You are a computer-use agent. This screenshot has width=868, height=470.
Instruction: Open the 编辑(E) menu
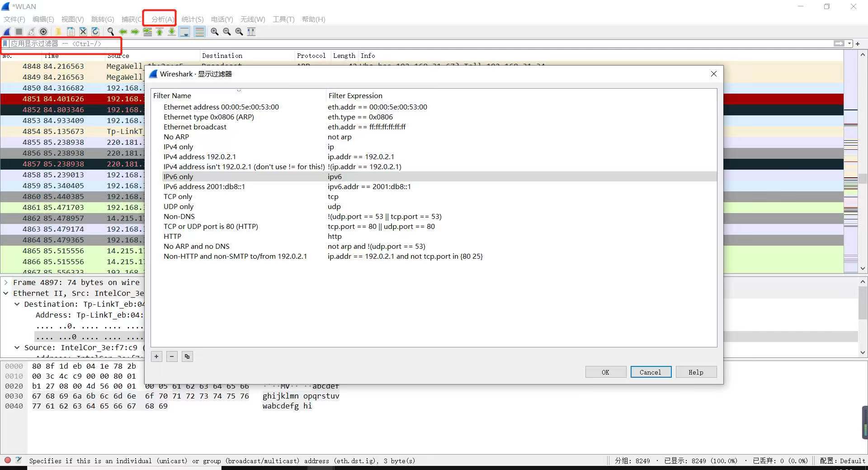click(43, 19)
